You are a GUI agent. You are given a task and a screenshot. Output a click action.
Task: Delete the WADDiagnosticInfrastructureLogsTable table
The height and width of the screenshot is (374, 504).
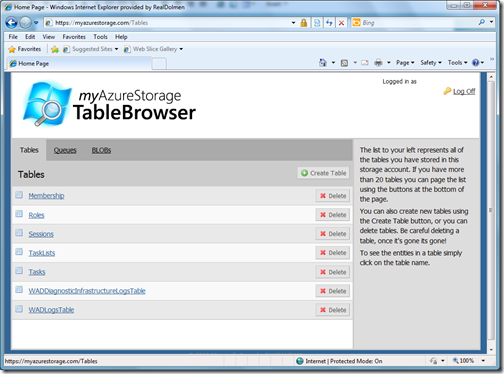point(333,291)
